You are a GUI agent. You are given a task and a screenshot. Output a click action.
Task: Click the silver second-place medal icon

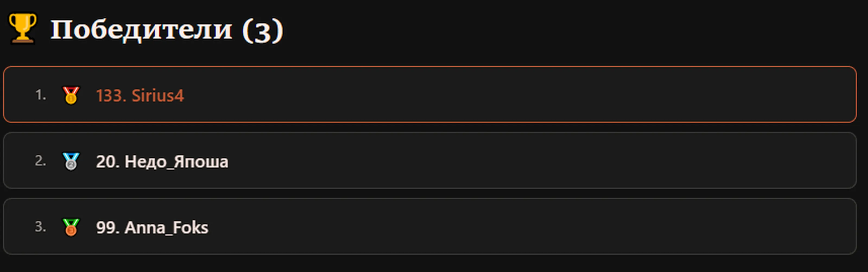pyautogui.click(x=71, y=161)
